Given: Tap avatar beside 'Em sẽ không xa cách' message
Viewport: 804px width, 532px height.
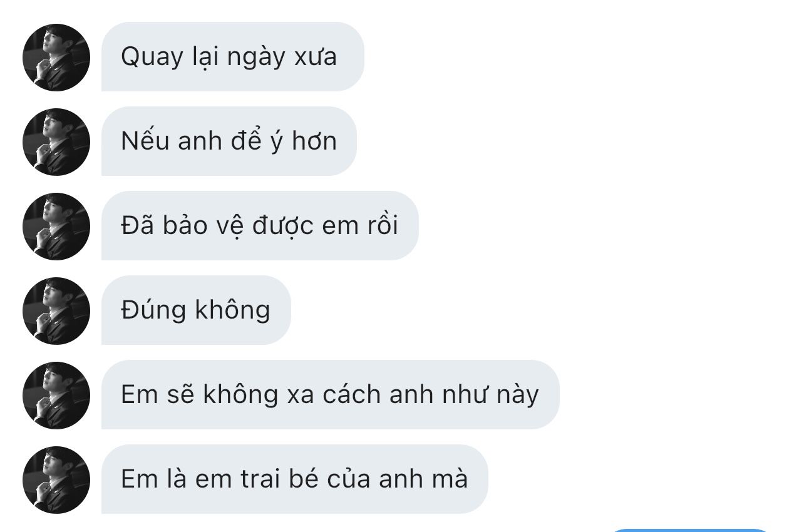Looking at the screenshot, I should [56, 396].
